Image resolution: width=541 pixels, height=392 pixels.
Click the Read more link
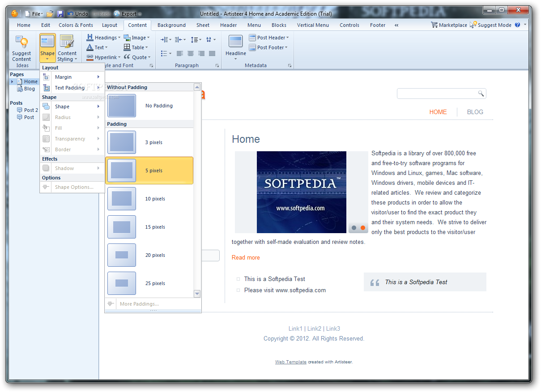coord(246,257)
